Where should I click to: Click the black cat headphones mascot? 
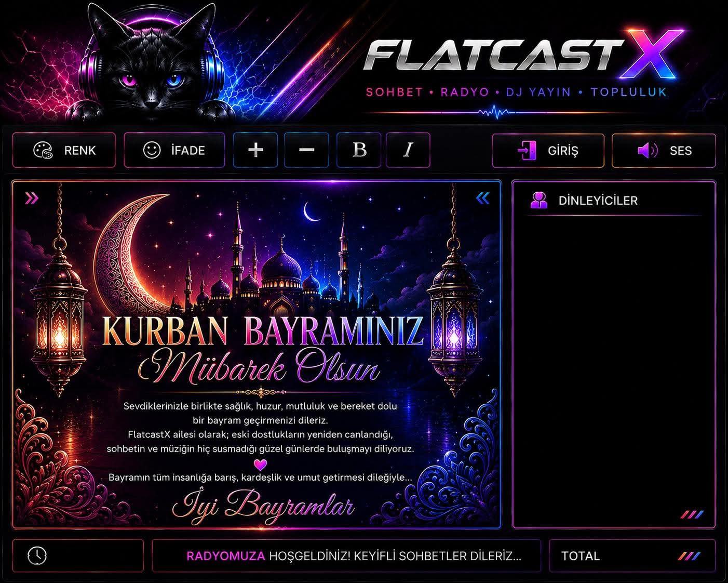pos(151,62)
